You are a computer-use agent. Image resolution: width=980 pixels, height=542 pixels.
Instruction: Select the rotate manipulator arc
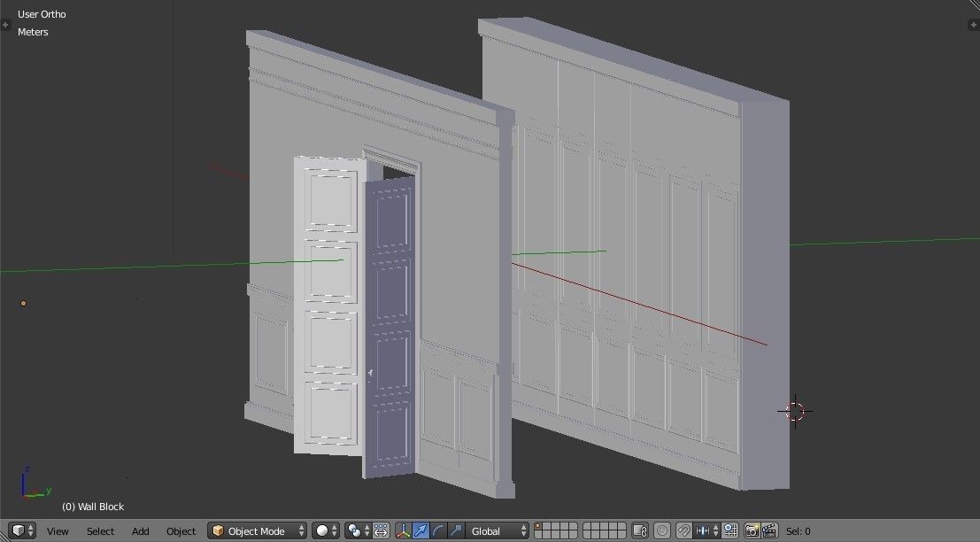pos(439,530)
